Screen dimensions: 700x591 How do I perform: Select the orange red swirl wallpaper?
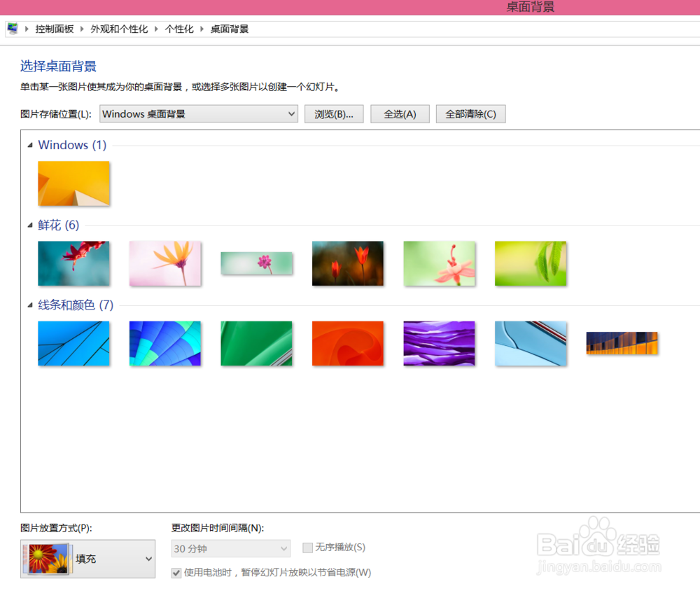coord(348,344)
